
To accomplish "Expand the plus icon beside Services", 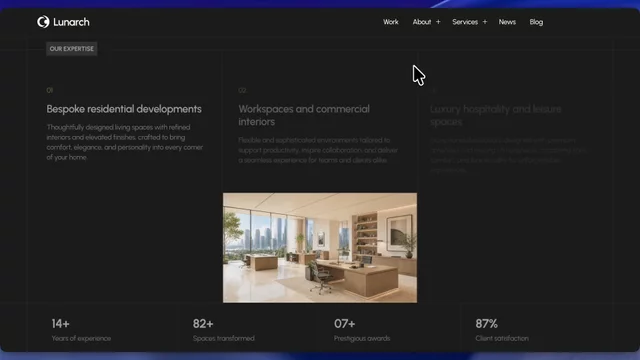I will 484,22.
